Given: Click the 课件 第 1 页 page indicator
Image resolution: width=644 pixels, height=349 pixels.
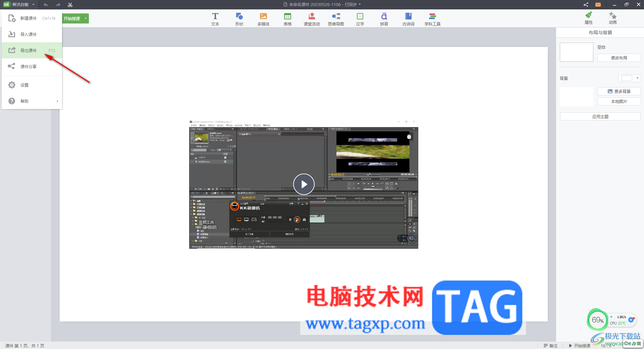Looking at the screenshot, I should 25,346.
